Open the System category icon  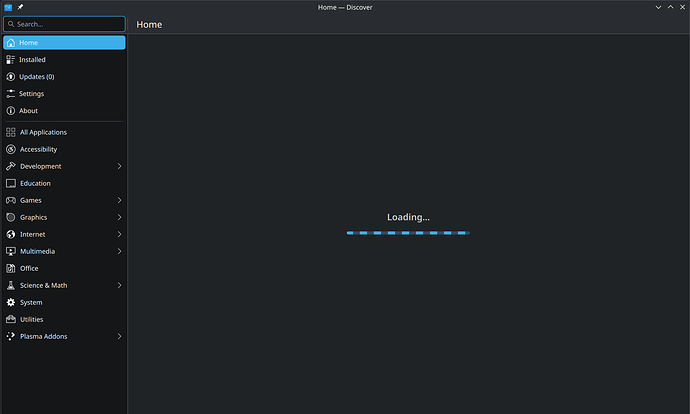[x=11, y=302]
